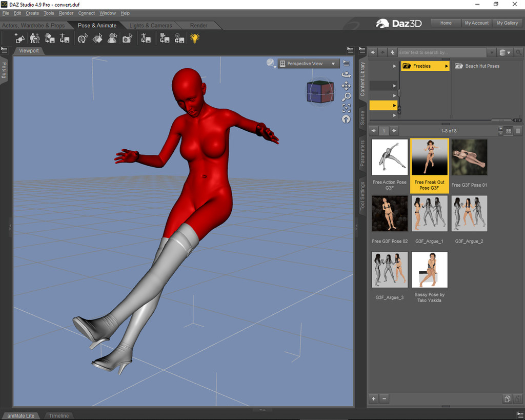Select the Beach Hut Poses folder
Viewport: 525px width, 420px height.
click(477, 66)
